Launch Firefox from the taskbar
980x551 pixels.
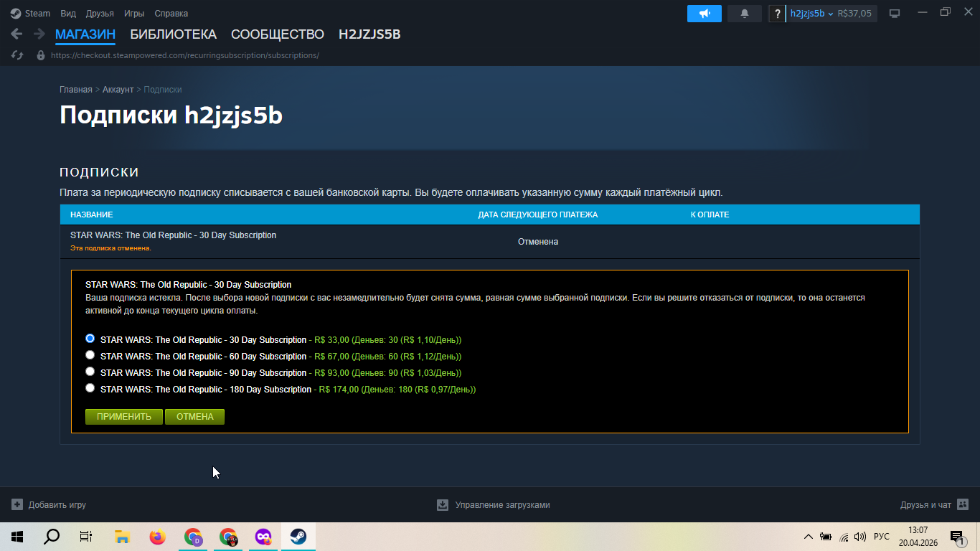(x=157, y=537)
